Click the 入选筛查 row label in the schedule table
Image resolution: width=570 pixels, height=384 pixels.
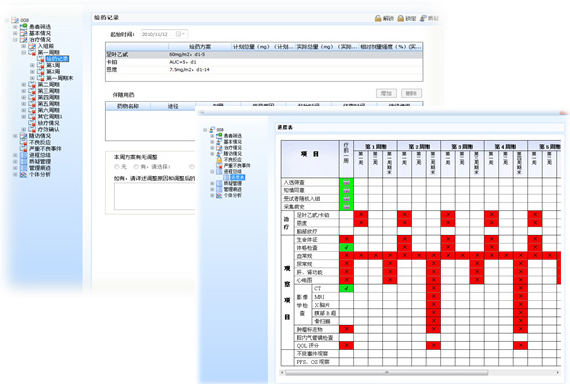tap(294, 182)
